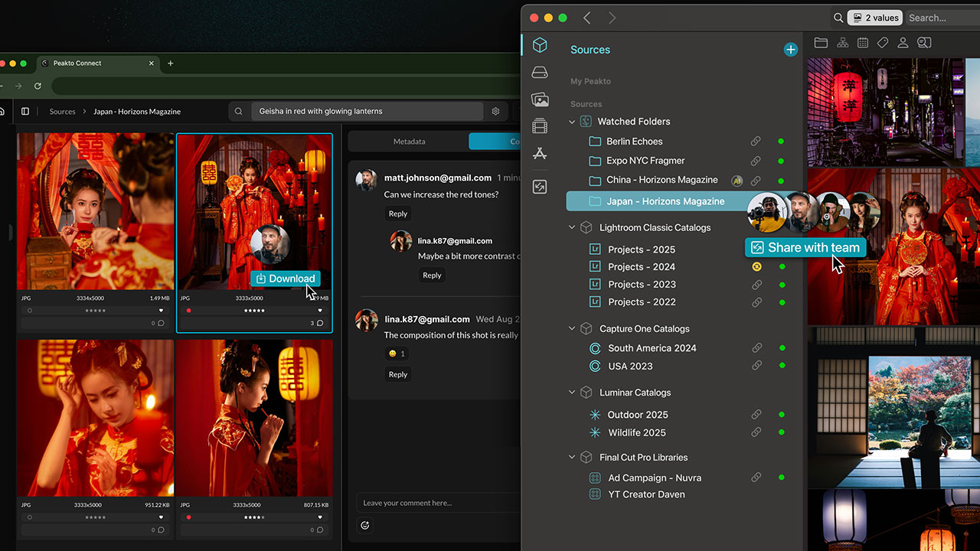Viewport: 980px width, 551px height.
Task: Click the Download button on selected photo
Action: tap(285, 279)
